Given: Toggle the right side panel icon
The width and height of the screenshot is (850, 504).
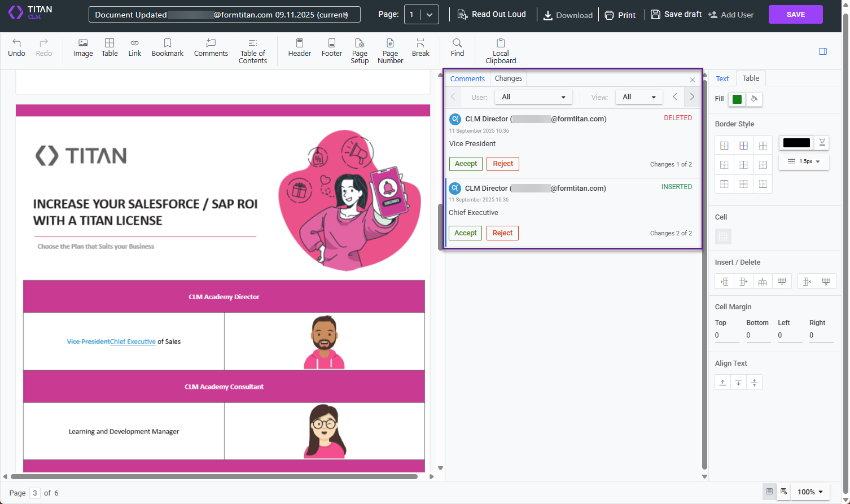Looking at the screenshot, I should click(823, 51).
